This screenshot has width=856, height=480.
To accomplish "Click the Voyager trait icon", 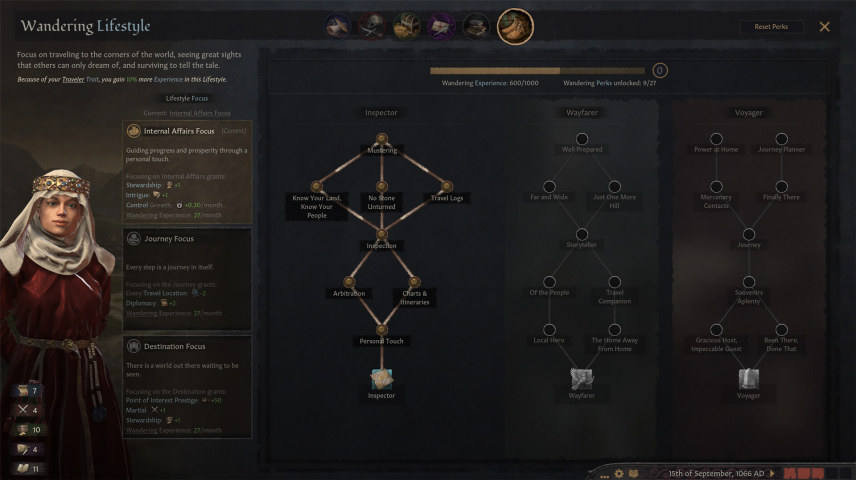I will click(748, 378).
